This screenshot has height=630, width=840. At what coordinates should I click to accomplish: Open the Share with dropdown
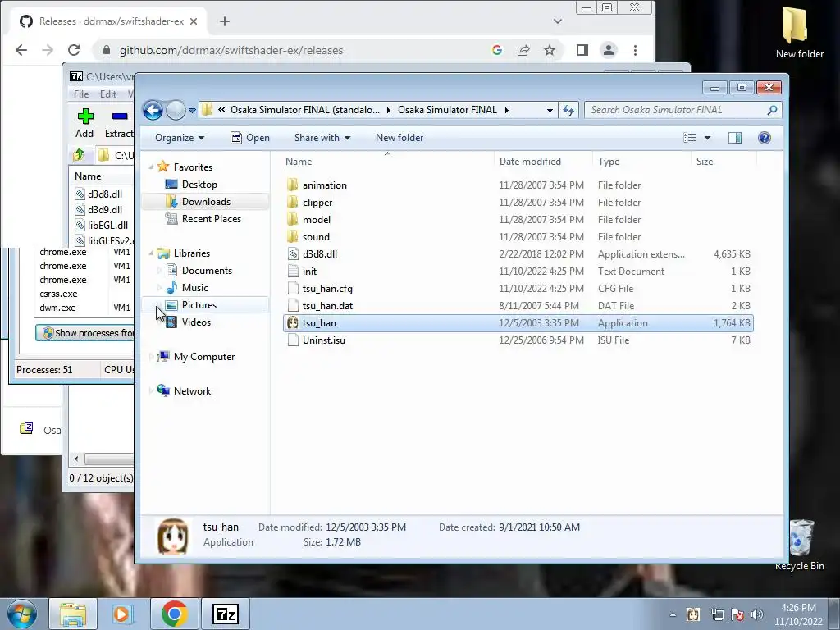pyautogui.click(x=322, y=138)
